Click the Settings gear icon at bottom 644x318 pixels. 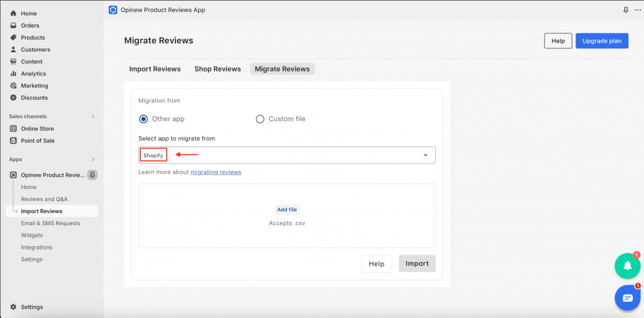[x=13, y=307]
